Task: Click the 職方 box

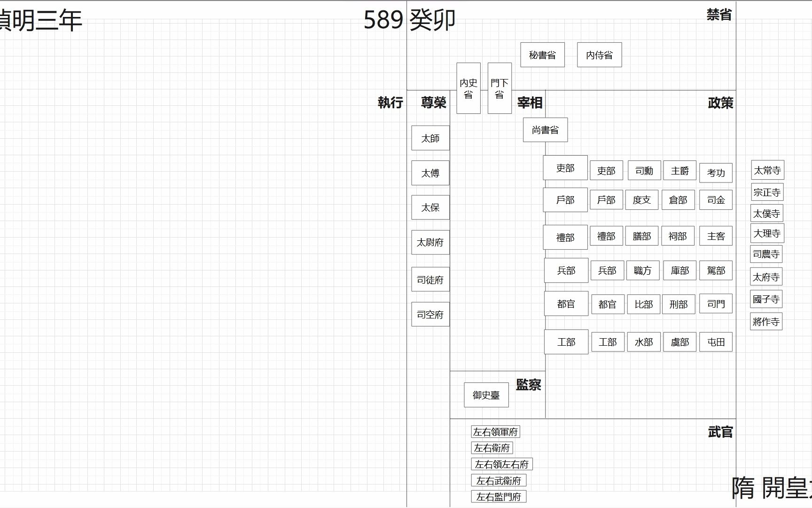Action: pyautogui.click(x=643, y=270)
